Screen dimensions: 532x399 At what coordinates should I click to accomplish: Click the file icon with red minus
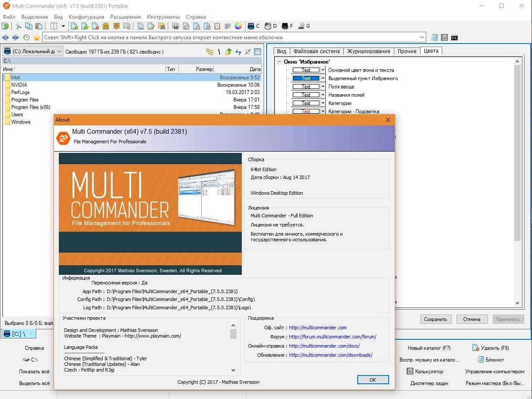click(95, 26)
